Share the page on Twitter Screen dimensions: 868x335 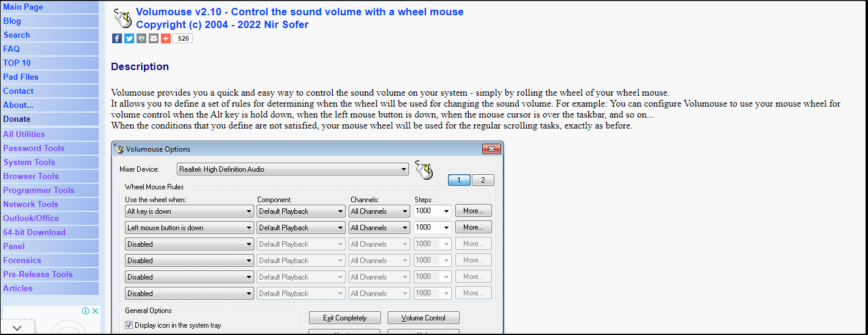click(129, 38)
